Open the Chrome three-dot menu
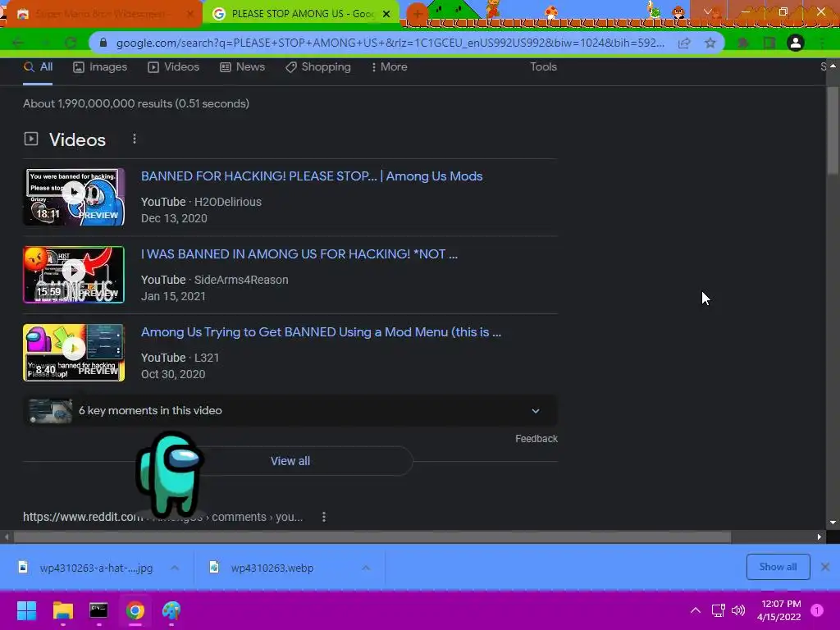Viewport: 840px width, 630px height. pyautogui.click(x=823, y=43)
